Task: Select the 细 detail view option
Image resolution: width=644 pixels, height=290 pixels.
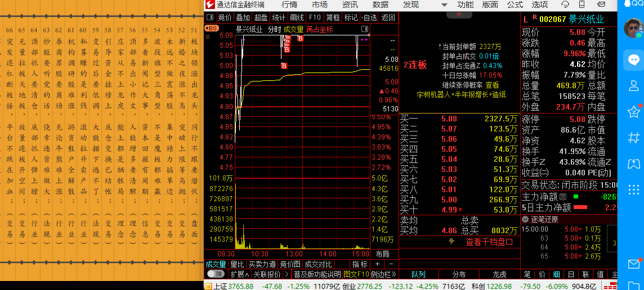Action: (556, 274)
